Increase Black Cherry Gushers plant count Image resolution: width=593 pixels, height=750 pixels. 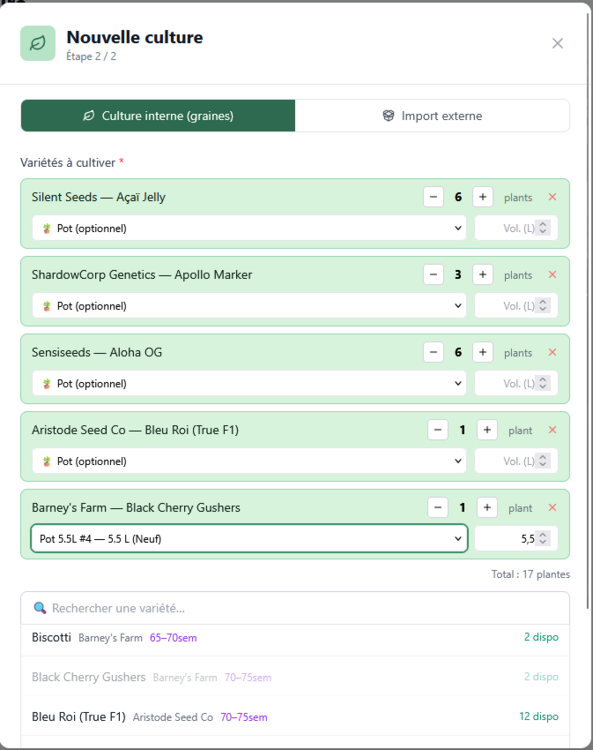(487, 507)
